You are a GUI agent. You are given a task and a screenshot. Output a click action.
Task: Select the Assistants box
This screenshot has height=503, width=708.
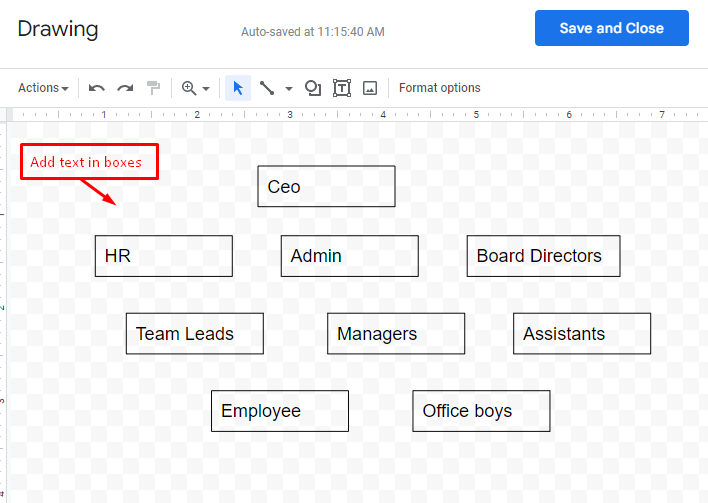tap(582, 334)
